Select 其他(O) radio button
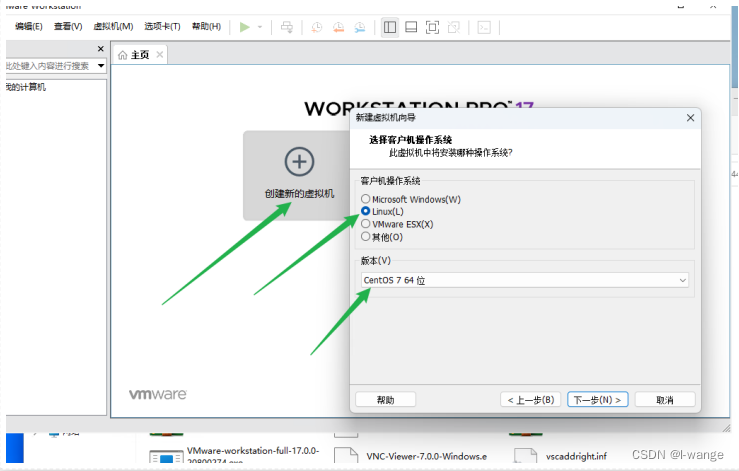Viewport: 739px width, 471px height. (365, 237)
